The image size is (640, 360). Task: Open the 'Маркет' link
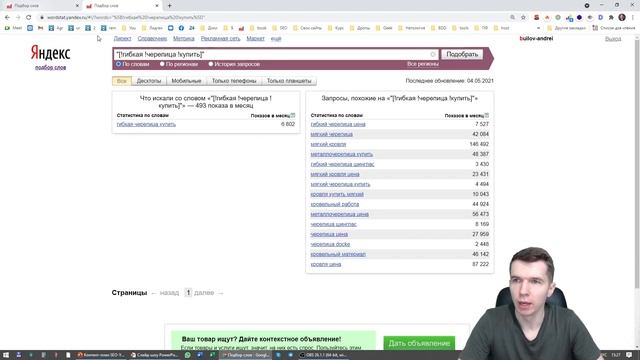tap(256, 38)
